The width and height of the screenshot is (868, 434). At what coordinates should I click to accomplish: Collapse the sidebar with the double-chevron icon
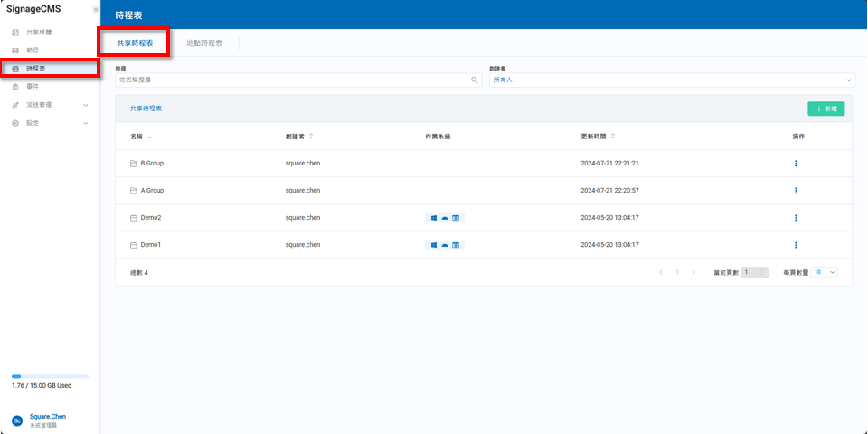pyautogui.click(x=96, y=9)
